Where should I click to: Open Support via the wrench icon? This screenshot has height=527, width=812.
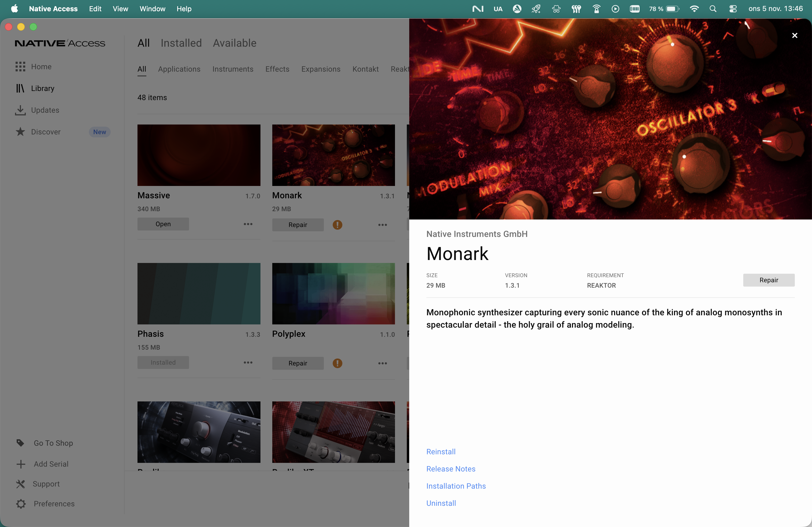(x=20, y=484)
